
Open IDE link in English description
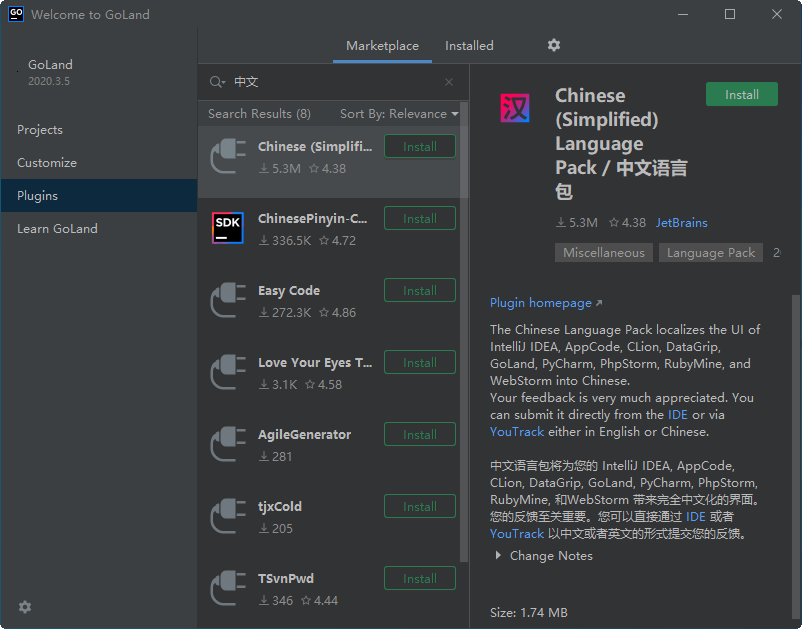pos(677,415)
